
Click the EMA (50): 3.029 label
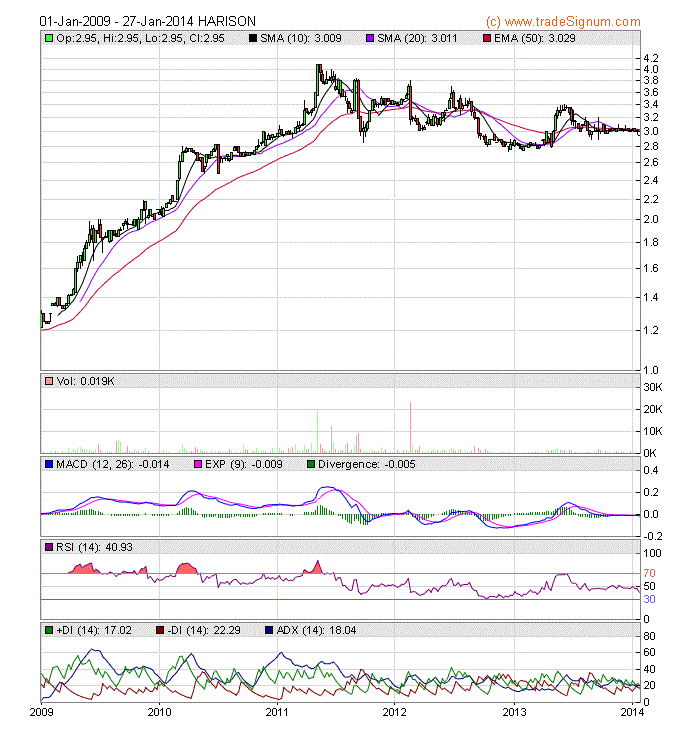pos(535,38)
